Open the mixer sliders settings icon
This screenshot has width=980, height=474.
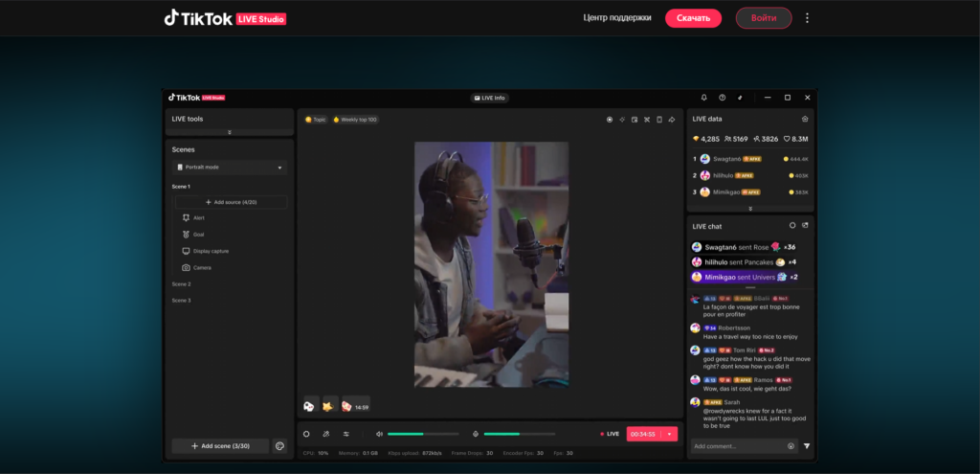tap(345, 434)
